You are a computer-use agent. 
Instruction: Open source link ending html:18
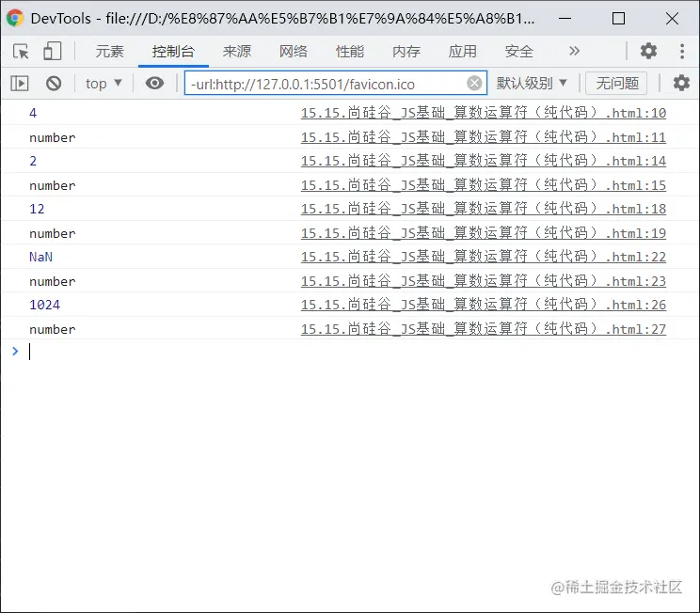[483, 209]
